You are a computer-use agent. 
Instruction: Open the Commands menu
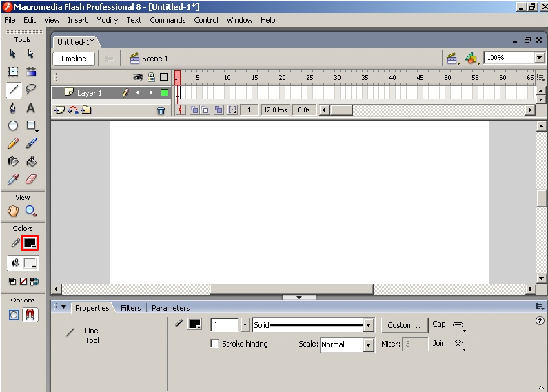[168, 20]
